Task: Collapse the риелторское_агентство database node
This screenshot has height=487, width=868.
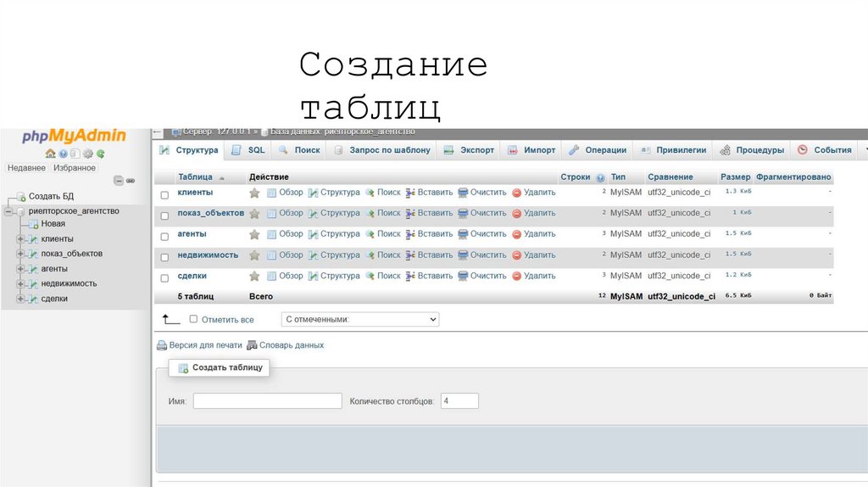Action: pyautogui.click(x=8, y=211)
